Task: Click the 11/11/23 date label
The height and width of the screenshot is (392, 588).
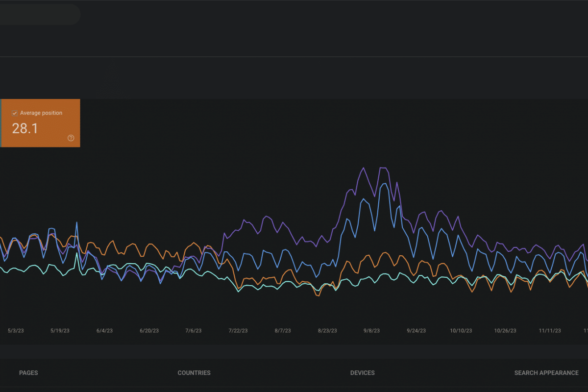Action: 550,331
